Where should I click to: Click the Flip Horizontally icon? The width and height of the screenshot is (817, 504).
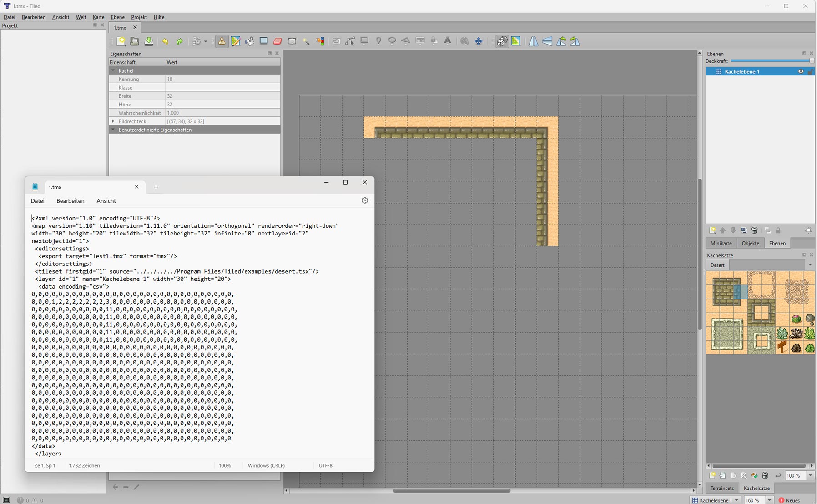533,41
